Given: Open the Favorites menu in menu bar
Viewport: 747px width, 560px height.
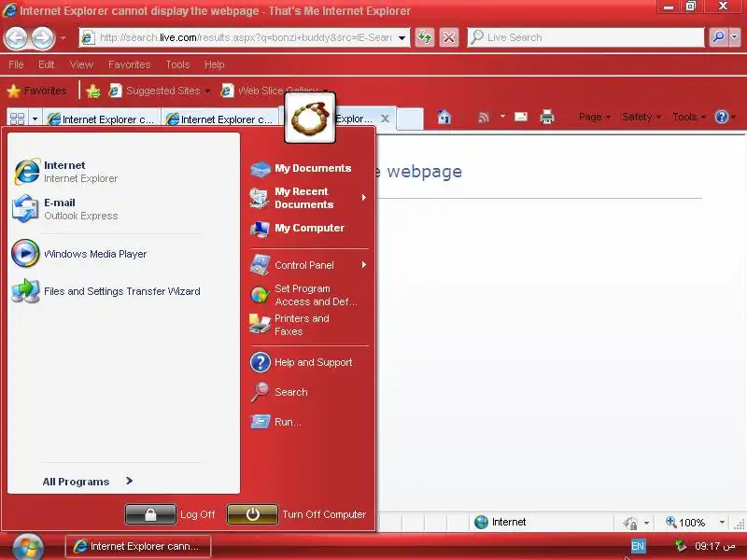Looking at the screenshot, I should point(129,64).
